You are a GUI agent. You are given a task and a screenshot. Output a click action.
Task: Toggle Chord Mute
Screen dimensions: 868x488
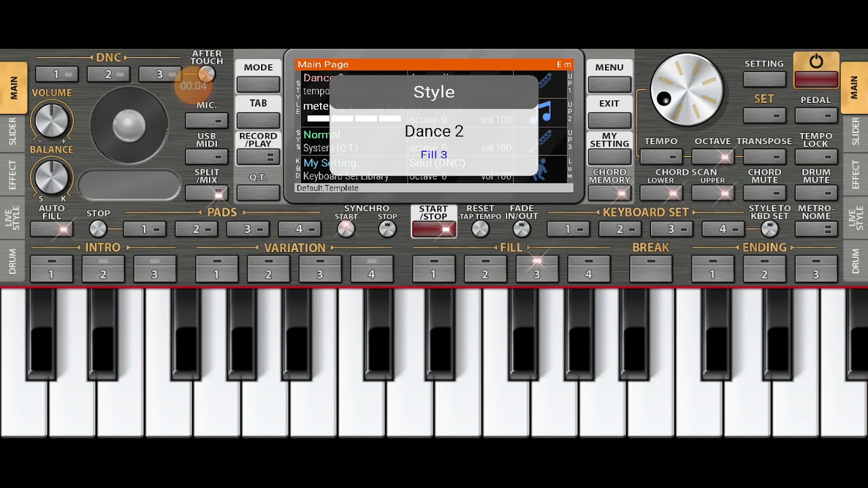tap(764, 193)
